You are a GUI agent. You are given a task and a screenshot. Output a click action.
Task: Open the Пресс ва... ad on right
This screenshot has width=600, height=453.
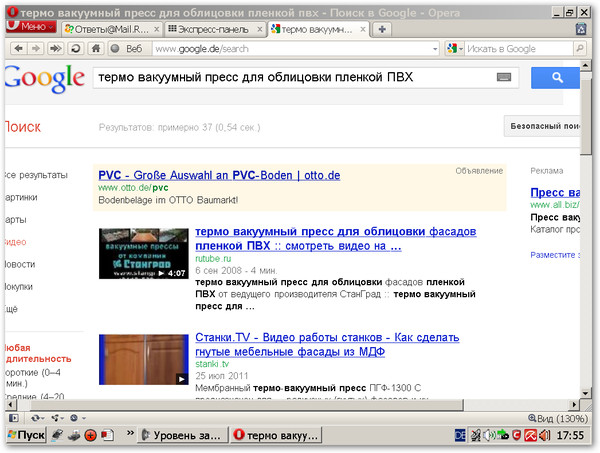pos(555,192)
